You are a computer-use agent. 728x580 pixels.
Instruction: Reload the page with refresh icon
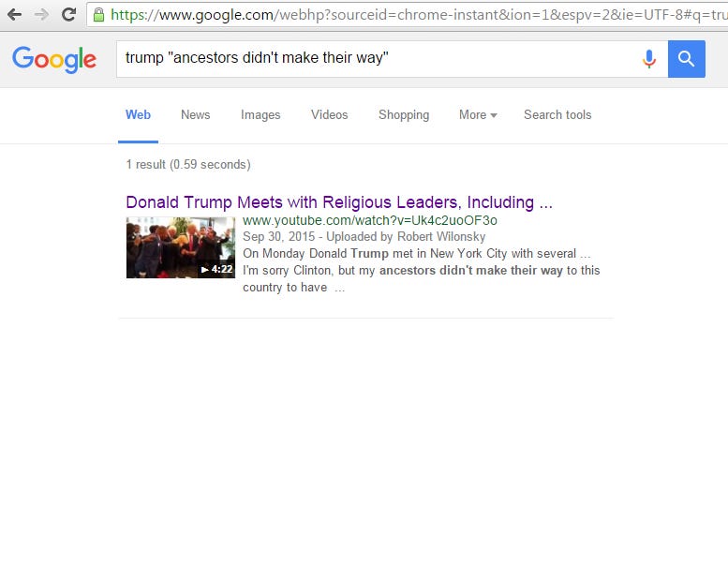point(69,15)
